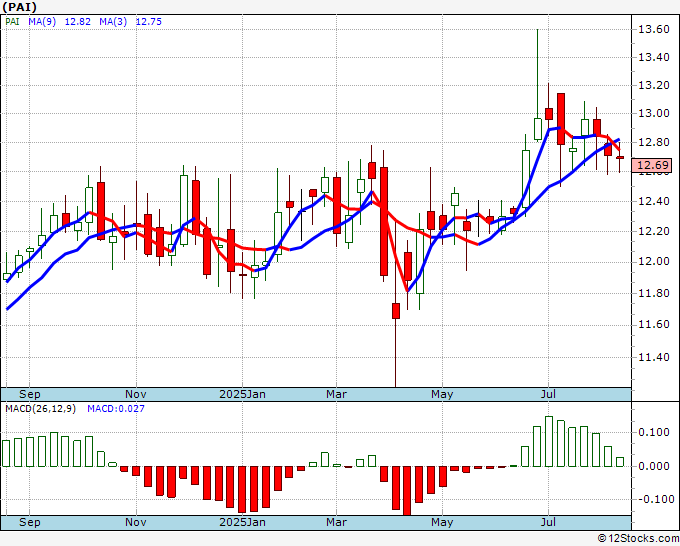Click Sep on the MACD time axis
The height and width of the screenshot is (546, 680).
[x=29, y=522]
